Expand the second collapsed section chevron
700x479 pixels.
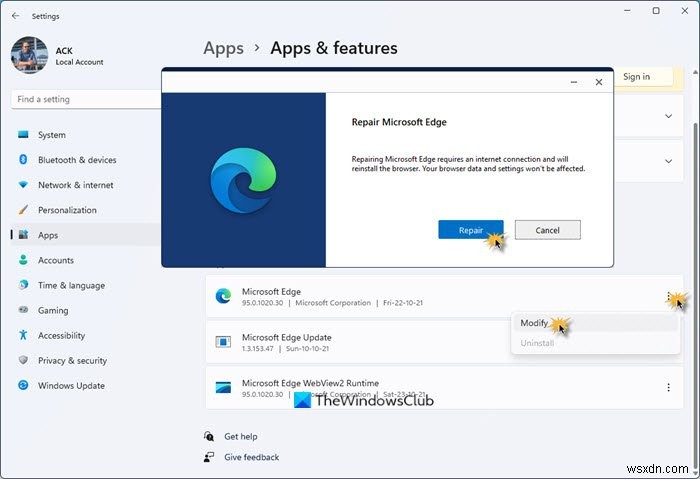[x=668, y=161]
